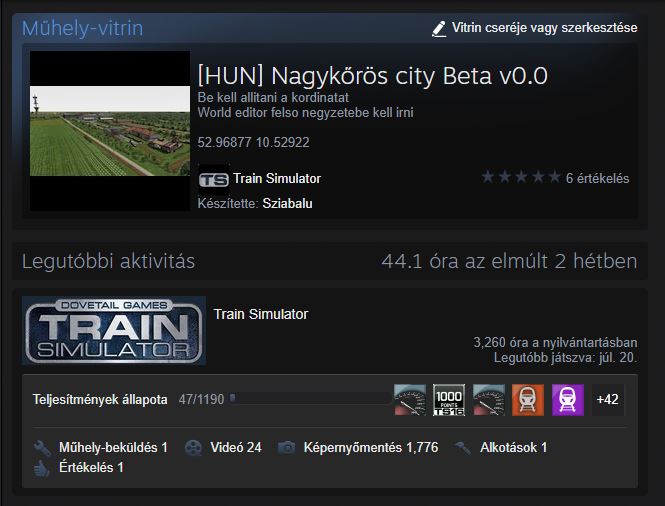Screen dimensions: 665x506
Task: Open the Sziabalu creator profile link
Action: (x=288, y=204)
